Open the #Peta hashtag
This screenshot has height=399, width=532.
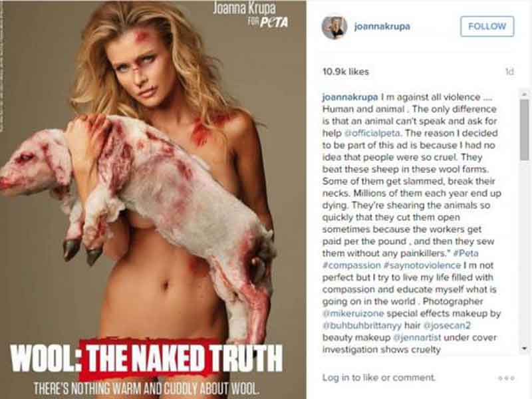466,253
